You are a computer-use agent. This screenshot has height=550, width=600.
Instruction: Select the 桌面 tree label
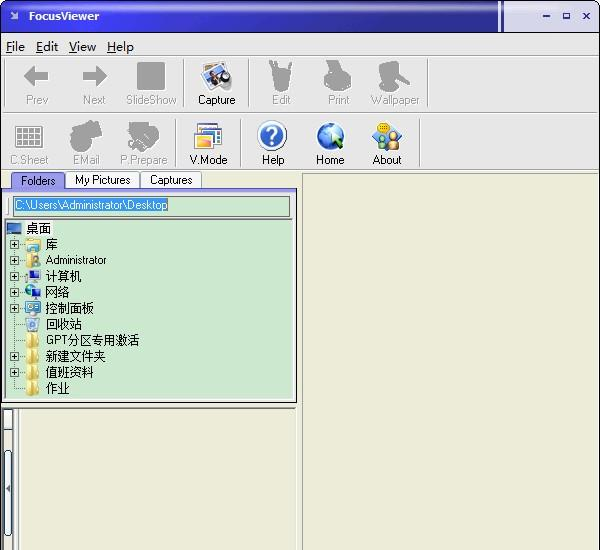[x=39, y=228]
